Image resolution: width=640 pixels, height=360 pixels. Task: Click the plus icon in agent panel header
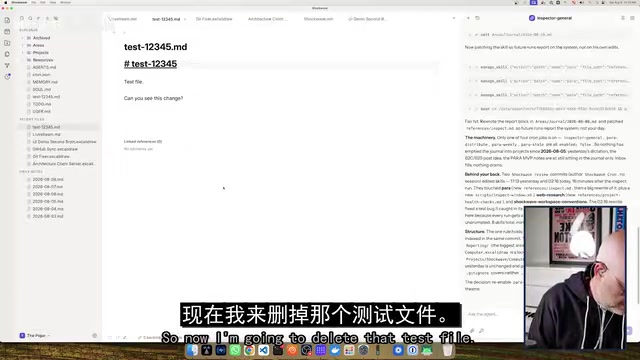point(468,18)
